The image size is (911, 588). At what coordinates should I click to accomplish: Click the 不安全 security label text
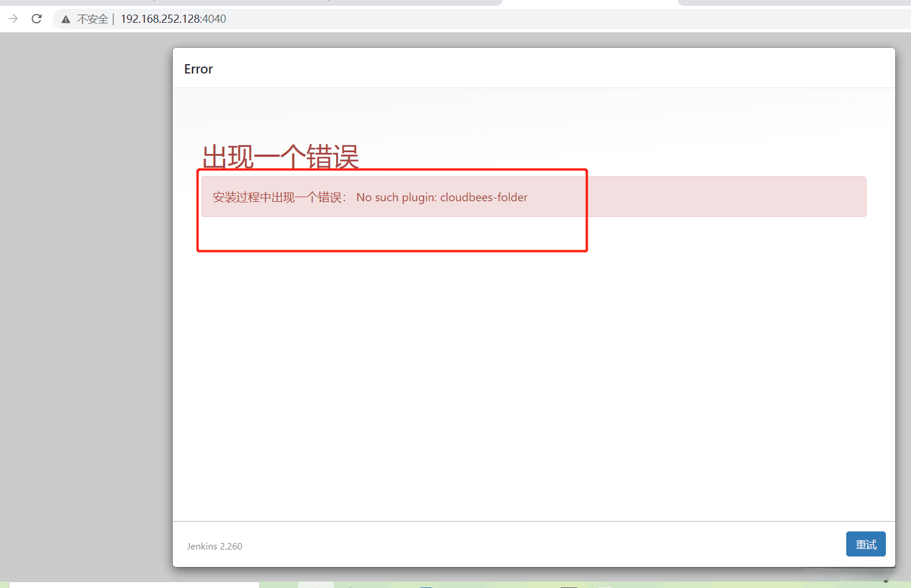click(93, 19)
